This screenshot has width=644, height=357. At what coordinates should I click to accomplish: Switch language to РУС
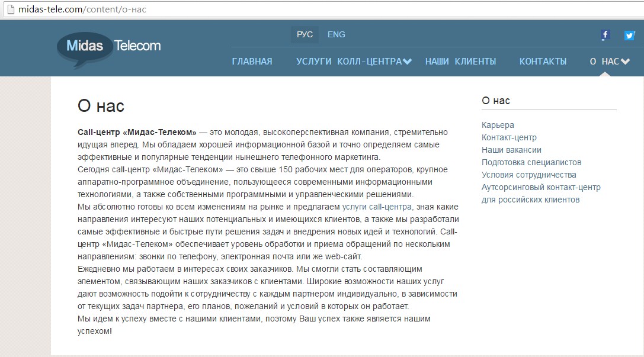coord(305,34)
